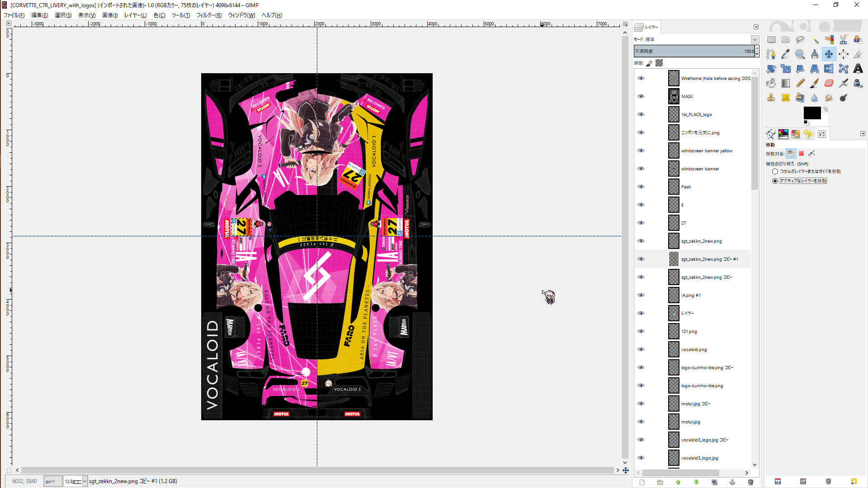
Task: Select 'アクティブなレイヤーを移動' radio option
Action: pos(775,181)
